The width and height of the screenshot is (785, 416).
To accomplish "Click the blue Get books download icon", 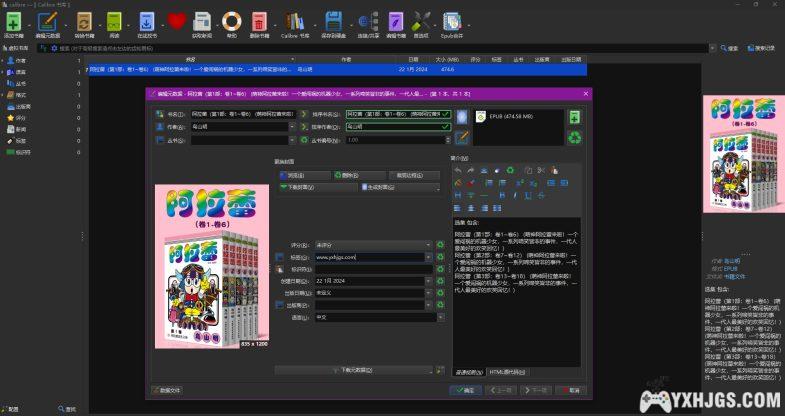I will 147,22.
